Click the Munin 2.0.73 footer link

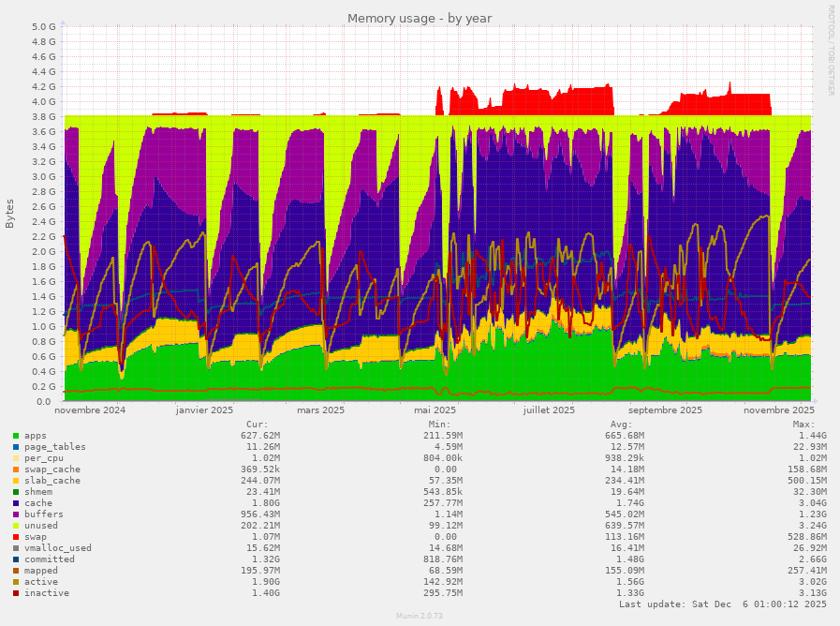click(420, 615)
